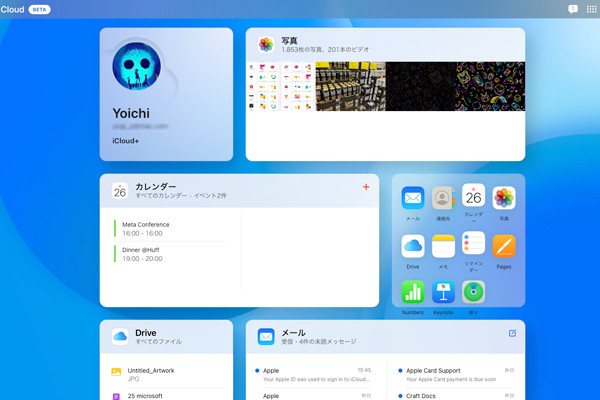The width and height of the screenshot is (600, 400).
Task: Compose a new mail message
Action: pos(512,333)
